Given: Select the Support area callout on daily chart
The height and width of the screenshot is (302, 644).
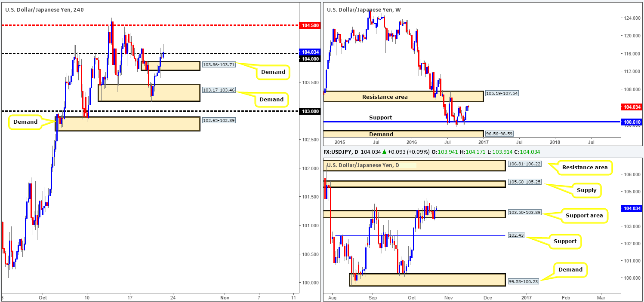Looking at the screenshot, I should (584, 215).
